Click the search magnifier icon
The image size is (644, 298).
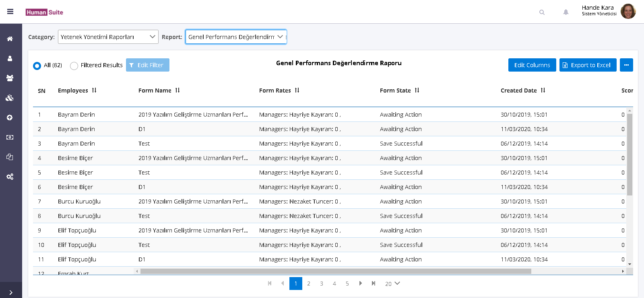(x=542, y=12)
